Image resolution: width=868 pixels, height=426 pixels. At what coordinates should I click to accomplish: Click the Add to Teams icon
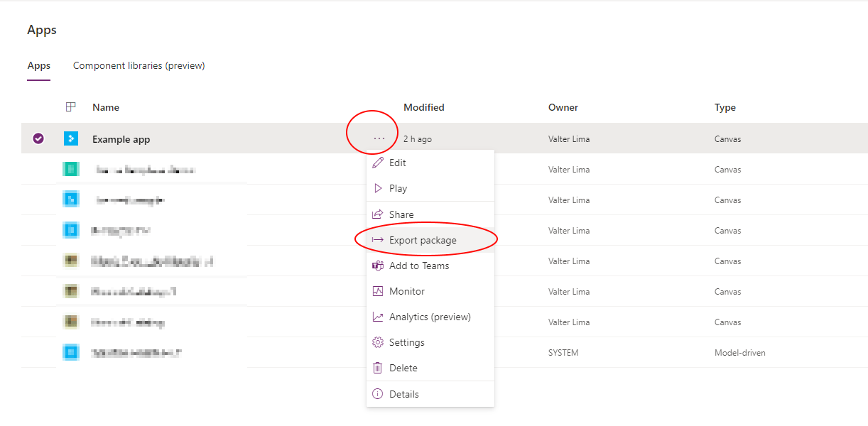(x=378, y=265)
